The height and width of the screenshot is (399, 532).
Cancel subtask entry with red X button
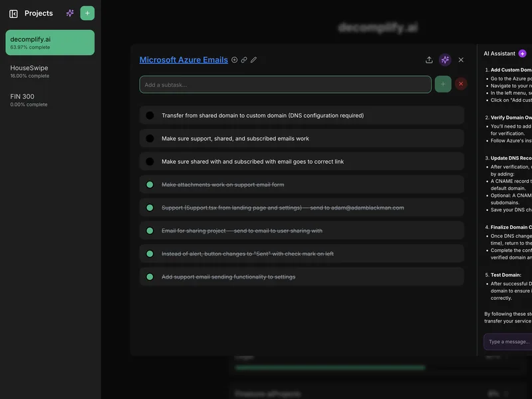[461, 84]
